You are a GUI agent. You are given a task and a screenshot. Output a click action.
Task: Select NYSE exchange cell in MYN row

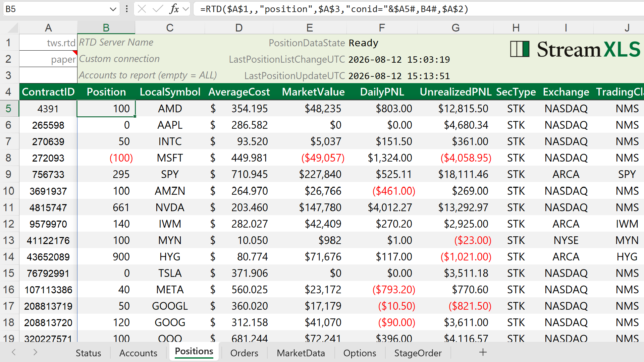pos(566,240)
